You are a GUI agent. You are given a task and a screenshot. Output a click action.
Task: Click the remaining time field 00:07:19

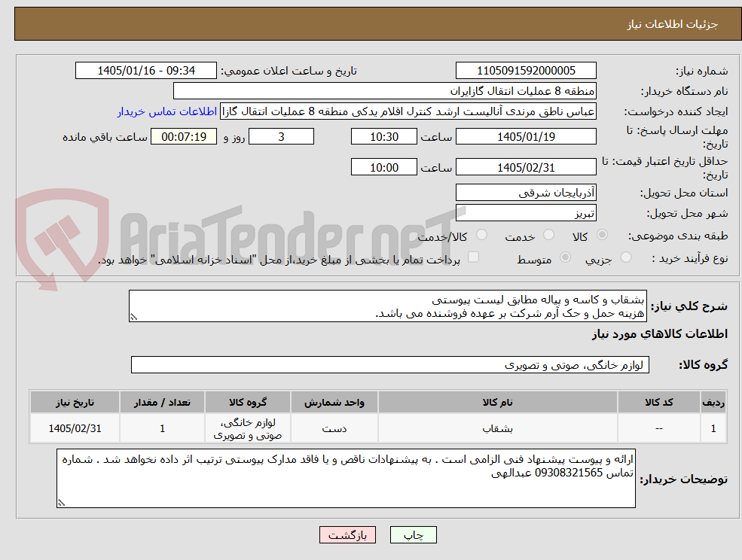click(x=184, y=137)
